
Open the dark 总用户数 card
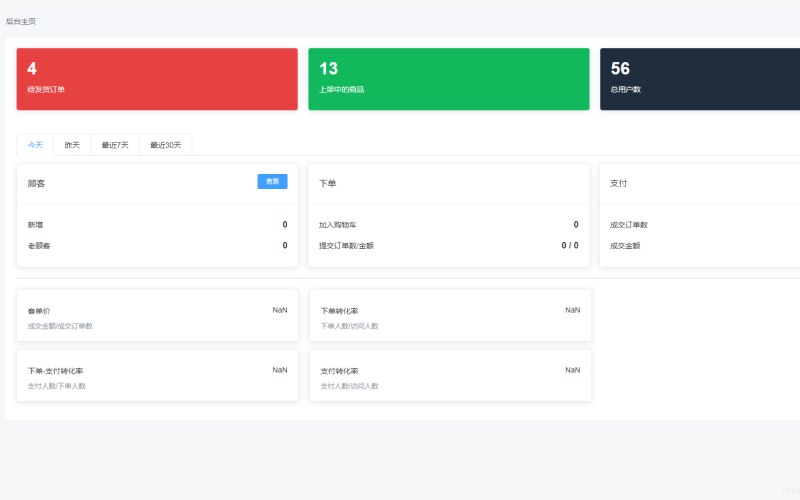click(x=700, y=79)
